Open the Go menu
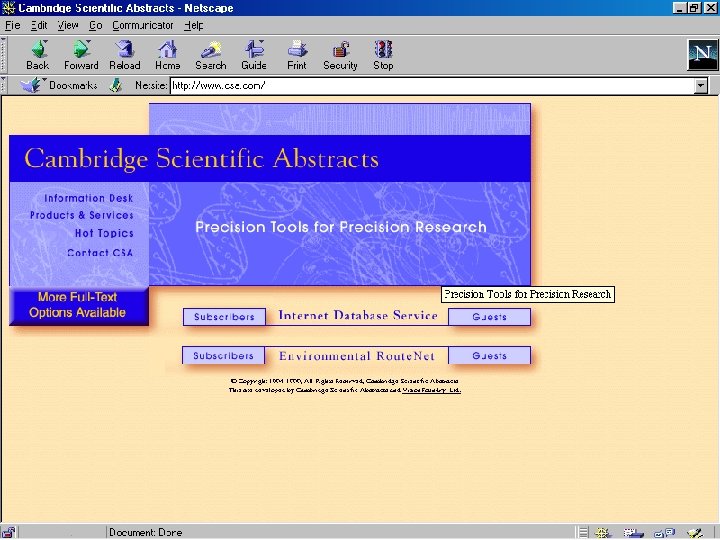This screenshot has height=540, width=720. point(96,25)
